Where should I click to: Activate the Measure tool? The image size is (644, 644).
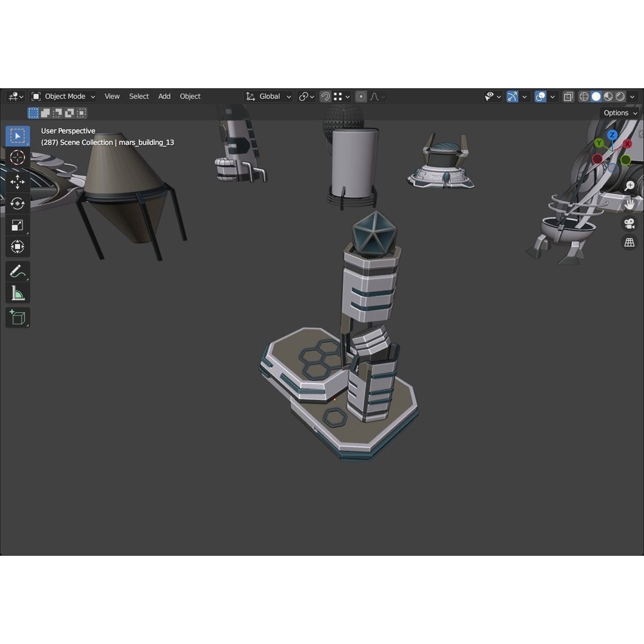[x=17, y=292]
